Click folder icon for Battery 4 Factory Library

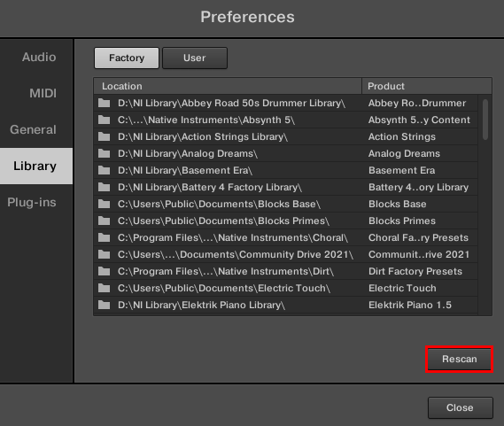[104, 187]
